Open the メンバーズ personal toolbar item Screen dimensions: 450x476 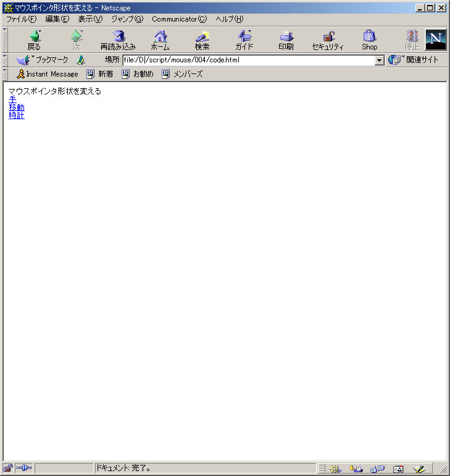point(182,74)
